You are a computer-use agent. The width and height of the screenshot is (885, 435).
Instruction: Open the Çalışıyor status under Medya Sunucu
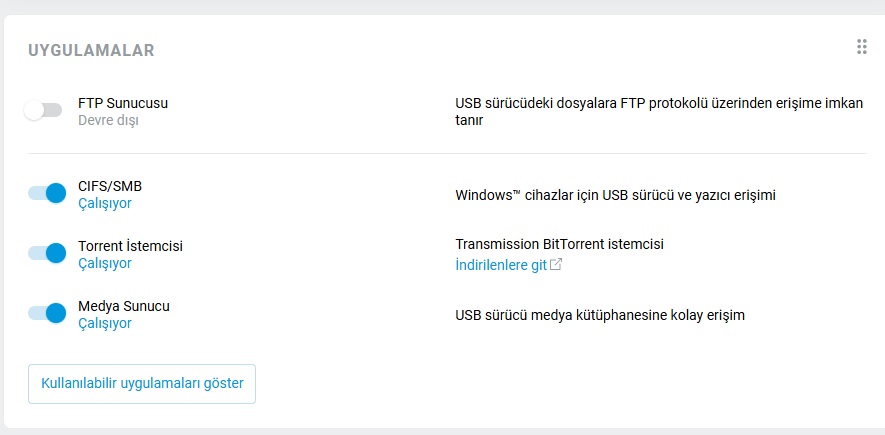pyautogui.click(x=105, y=323)
